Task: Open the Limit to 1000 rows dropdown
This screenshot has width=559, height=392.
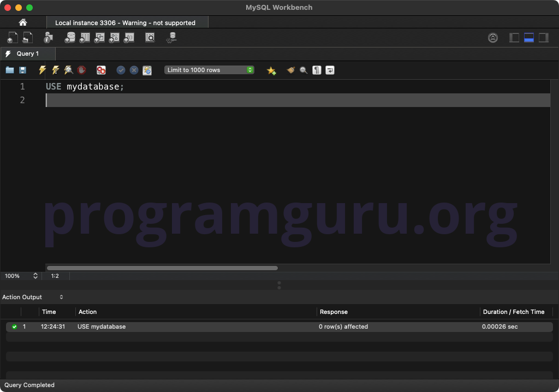Action: point(209,70)
